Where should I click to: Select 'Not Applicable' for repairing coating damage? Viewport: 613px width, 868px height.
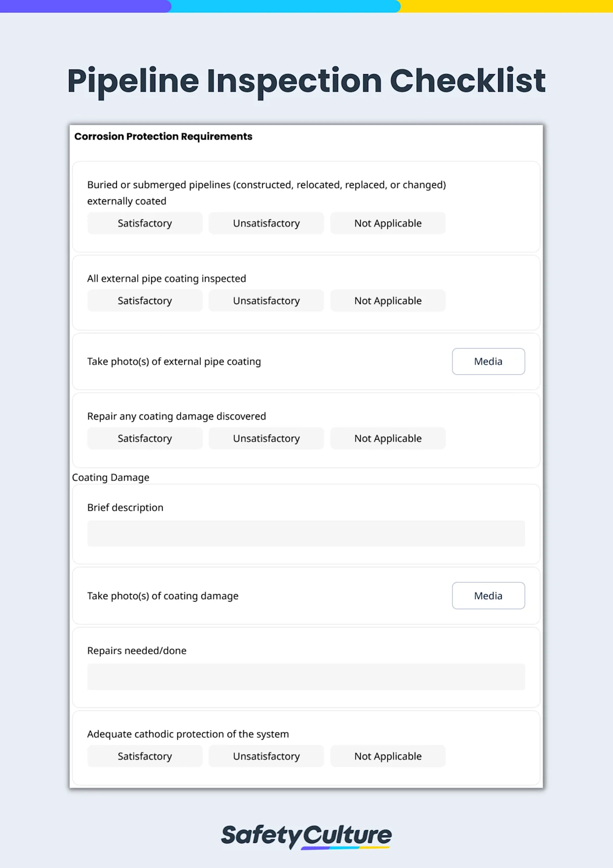pyautogui.click(x=388, y=438)
